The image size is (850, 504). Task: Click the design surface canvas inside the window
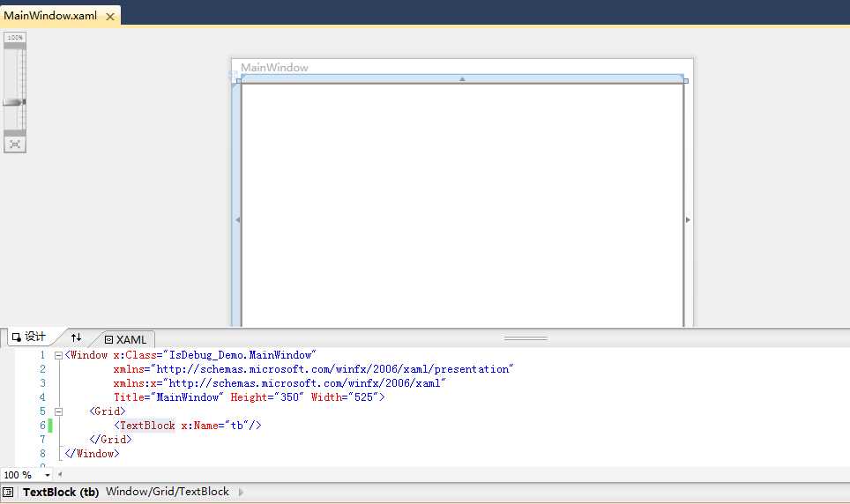click(x=462, y=204)
